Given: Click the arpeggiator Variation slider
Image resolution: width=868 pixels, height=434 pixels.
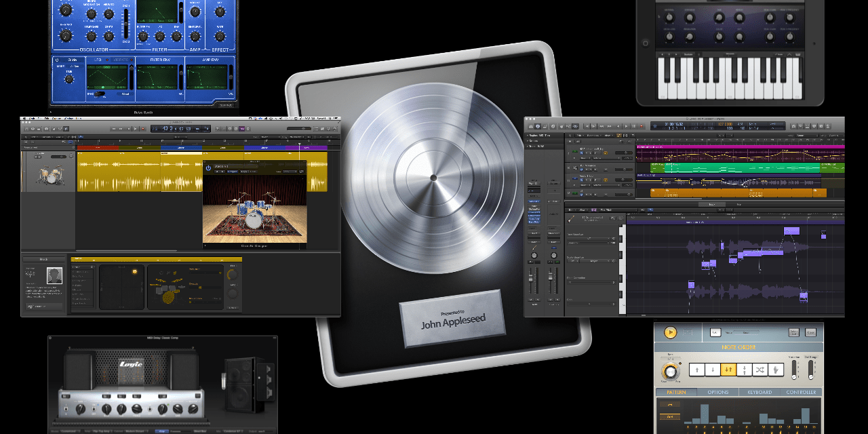Looking at the screenshot, I should (x=794, y=370).
